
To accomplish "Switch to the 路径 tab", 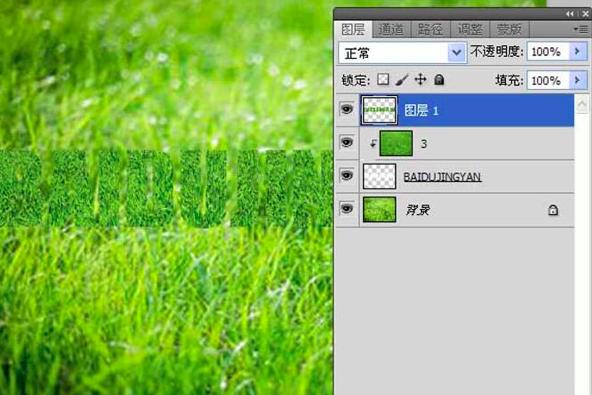I will click(x=430, y=29).
